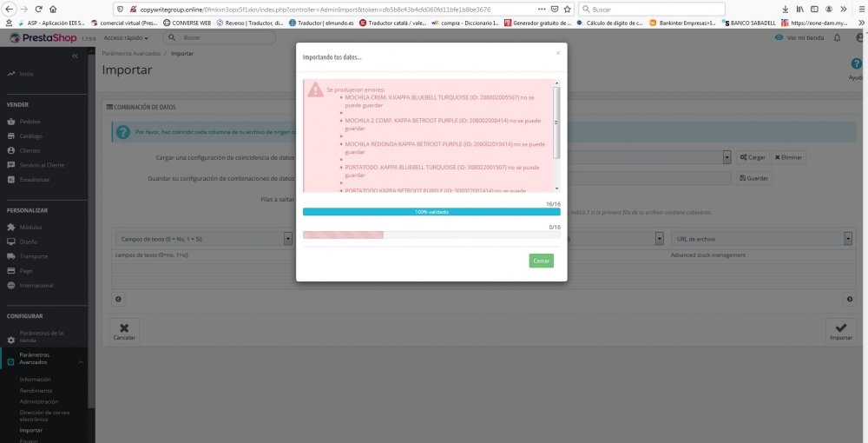Open the CONVERSE WEB bookmark

pos(187,23)
